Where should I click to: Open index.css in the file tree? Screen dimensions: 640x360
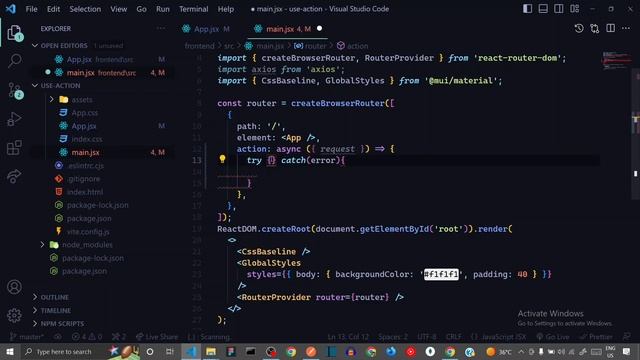(x=87, y=139)
